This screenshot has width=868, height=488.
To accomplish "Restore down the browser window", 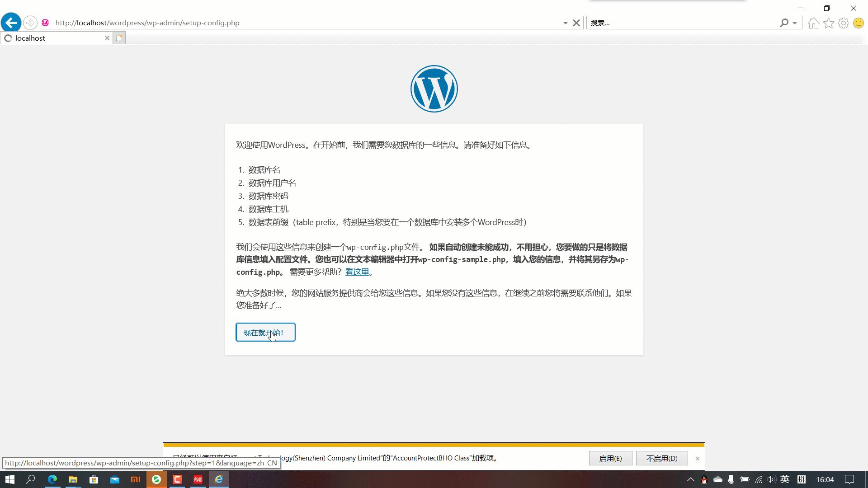I will point(827,8).
